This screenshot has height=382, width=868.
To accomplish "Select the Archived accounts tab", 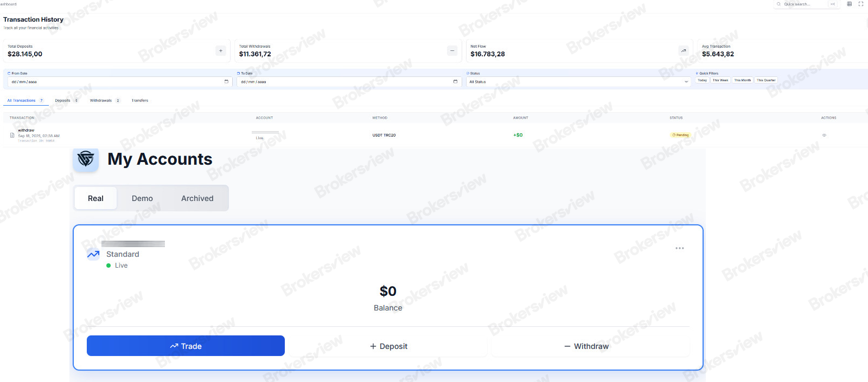I will tap(197, 198).
